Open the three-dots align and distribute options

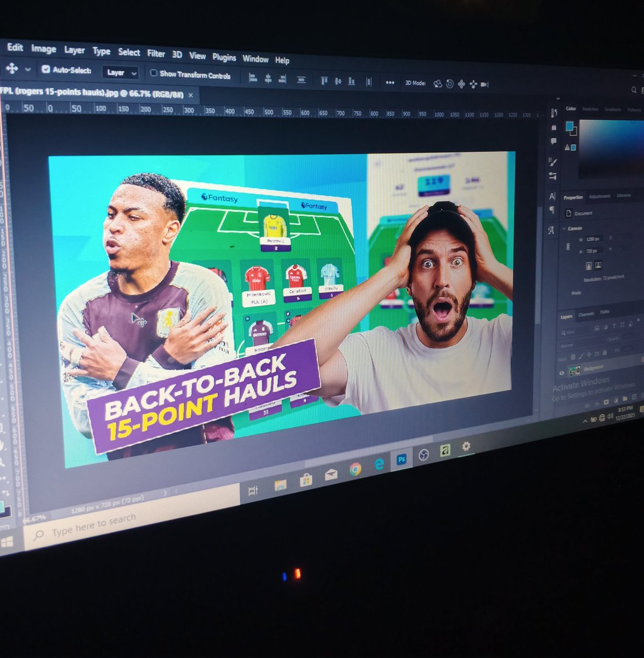tap(389, 82)
